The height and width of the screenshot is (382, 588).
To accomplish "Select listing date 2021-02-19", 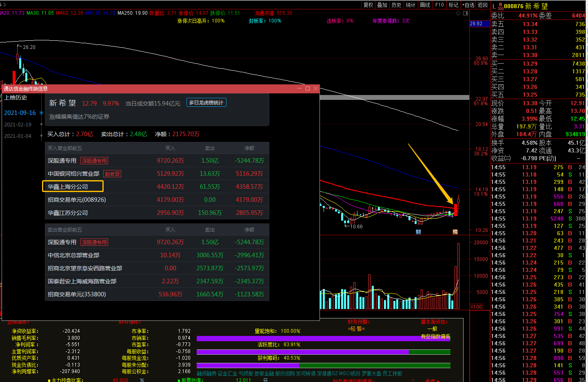I will [18, 125].
